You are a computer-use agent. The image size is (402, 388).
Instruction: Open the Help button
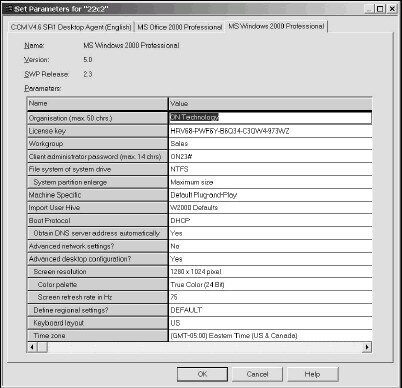tap(313, 374)
